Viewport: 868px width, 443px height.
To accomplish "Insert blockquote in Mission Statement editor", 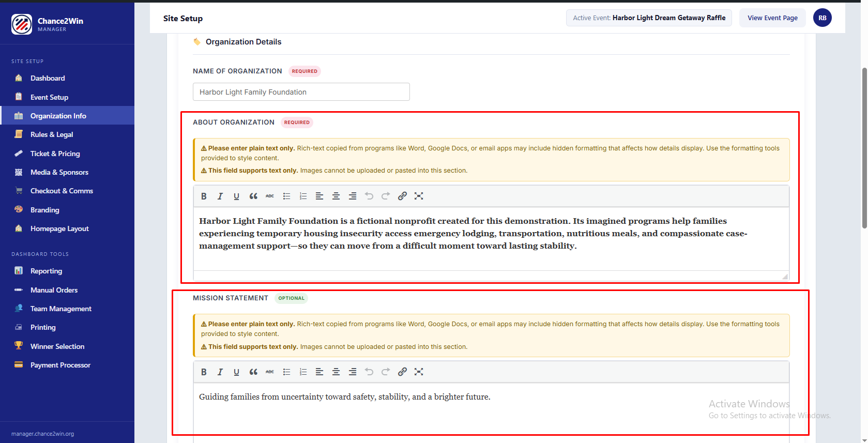I will point(253,372).
